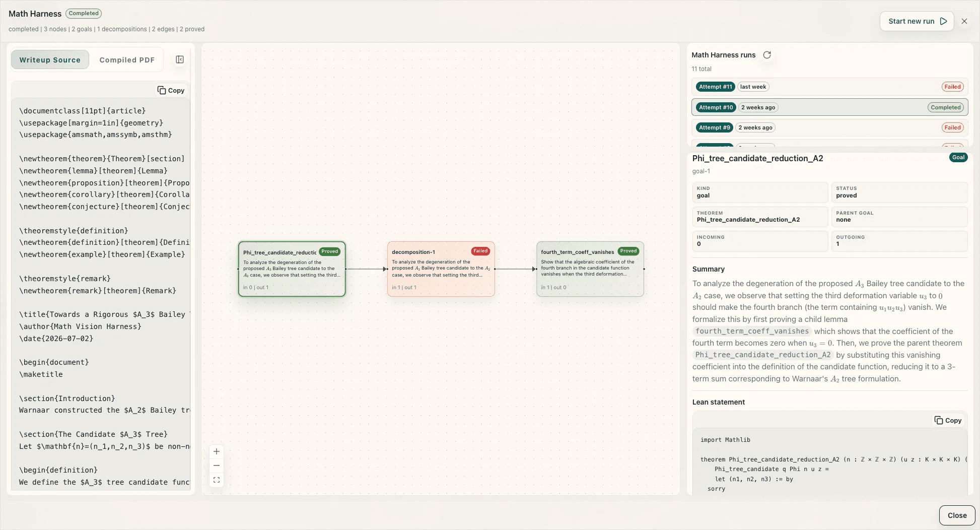Click the Proved badge on fourth_term_coeff_vanishes node
This screenshot has width=980, height=530.
click(628, 251)
